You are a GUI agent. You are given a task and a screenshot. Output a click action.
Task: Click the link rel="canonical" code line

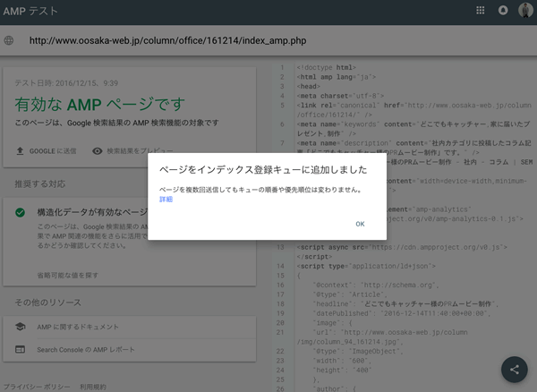(414, 110)
